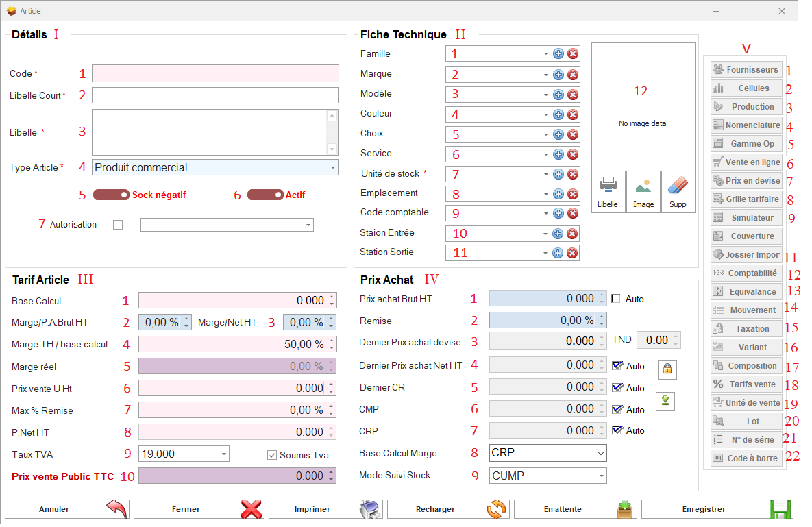Click the red remove icon beside Marque

click(573, 75)
